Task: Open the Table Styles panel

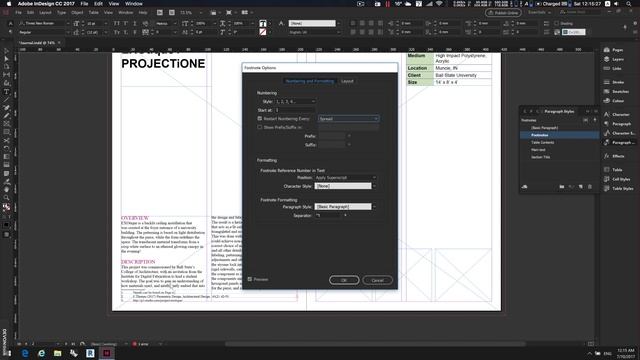Action: pos(618,188)
